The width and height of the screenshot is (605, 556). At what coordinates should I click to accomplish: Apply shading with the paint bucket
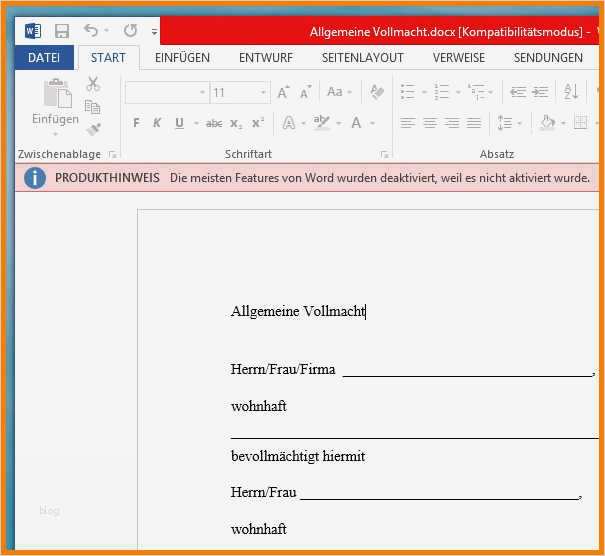tap(548, 123)
